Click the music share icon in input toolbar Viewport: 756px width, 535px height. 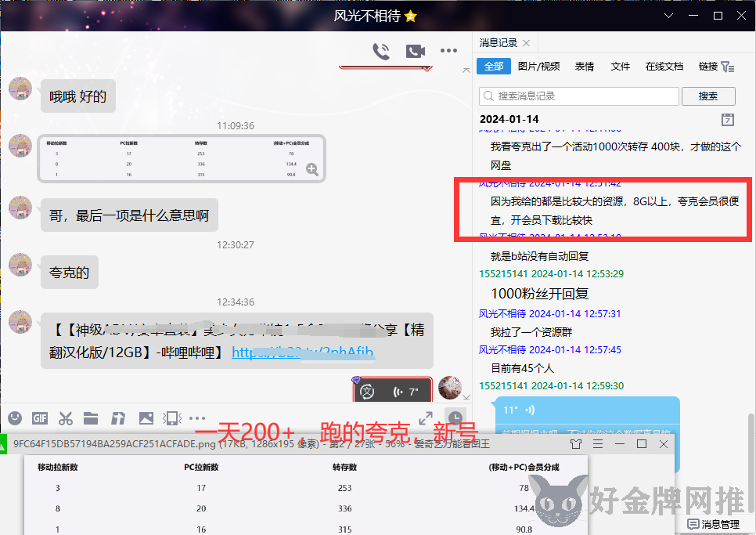(x=117, y=418)
